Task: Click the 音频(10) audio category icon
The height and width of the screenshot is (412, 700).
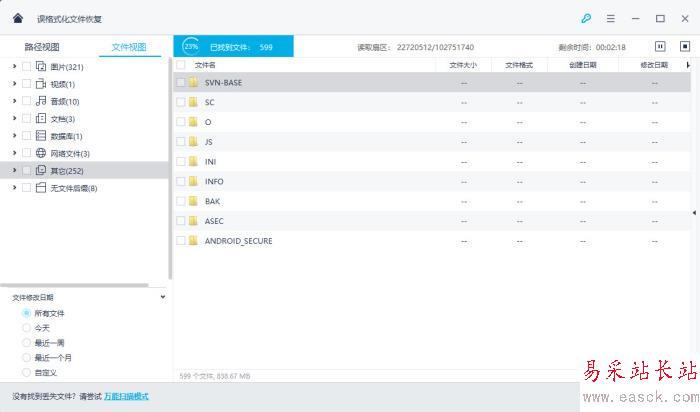Action: (41, 101)
